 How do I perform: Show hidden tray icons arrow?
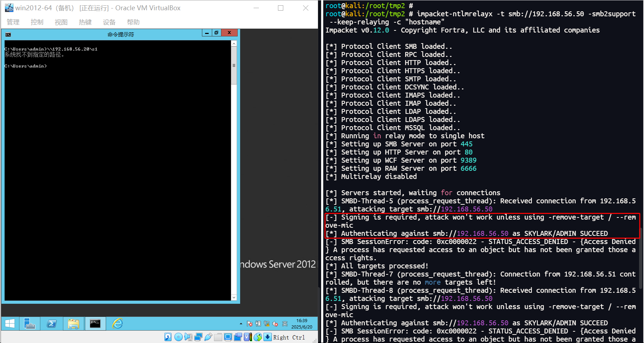pyautogui.click(x=241, y=324)
